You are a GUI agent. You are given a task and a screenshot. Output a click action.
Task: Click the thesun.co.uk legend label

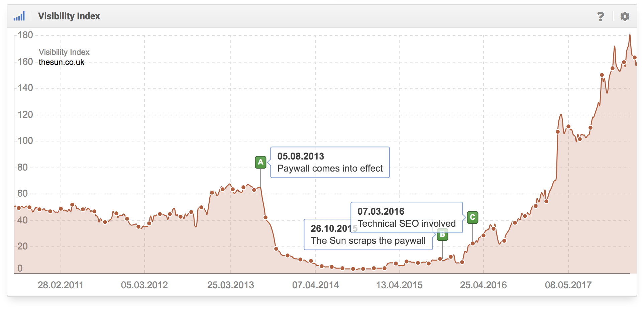[62, 62]
